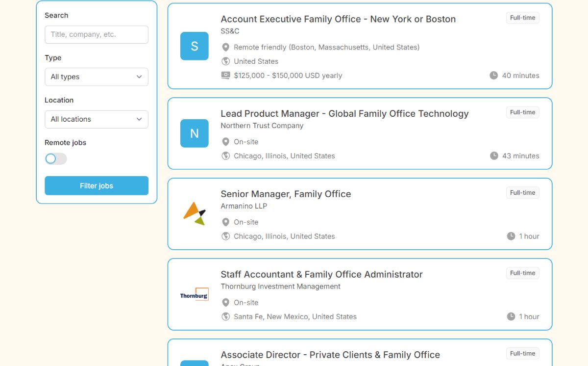Open Staff Accountant & Family Office Administrator title
This screenshot has height=366, width=588.
click(x=321, y=275)
